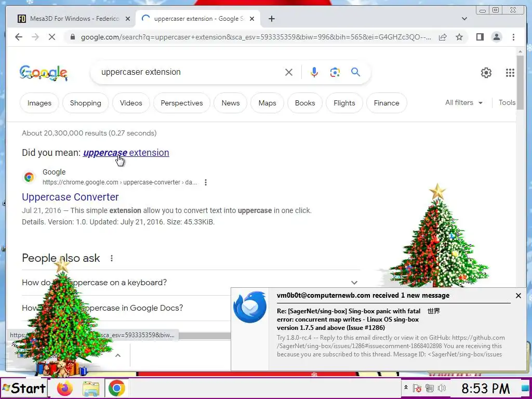The width and height of the screenshot is (532, 399).
Task: Click the 8:53 PM taskbar clock
Action: click(x=485, y=388)
